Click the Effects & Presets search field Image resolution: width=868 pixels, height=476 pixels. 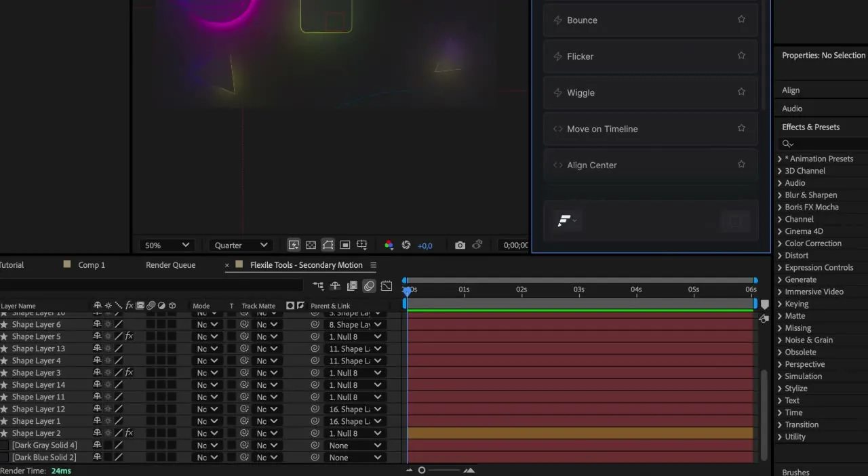[x=822, y=144]
